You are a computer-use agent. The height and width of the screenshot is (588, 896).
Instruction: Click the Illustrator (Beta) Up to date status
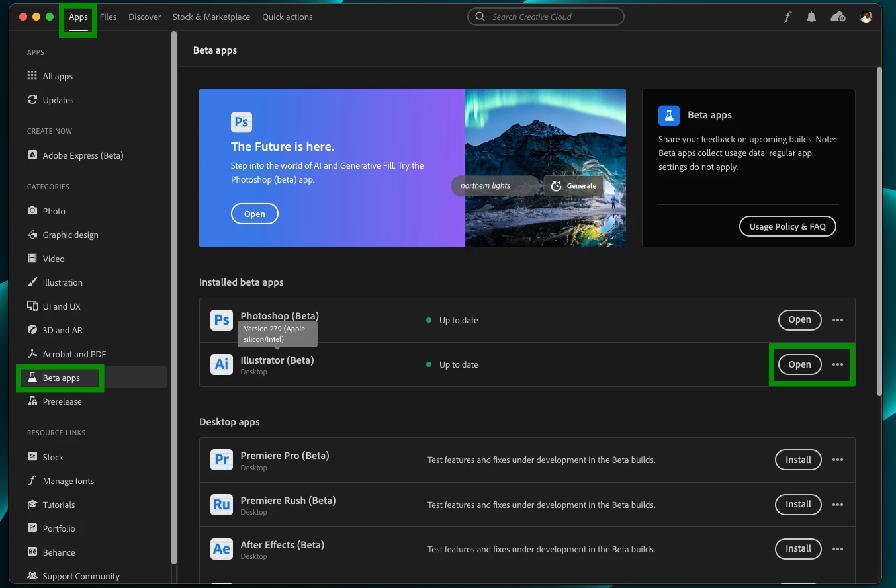pyautogui.click(x=453, y=364)
